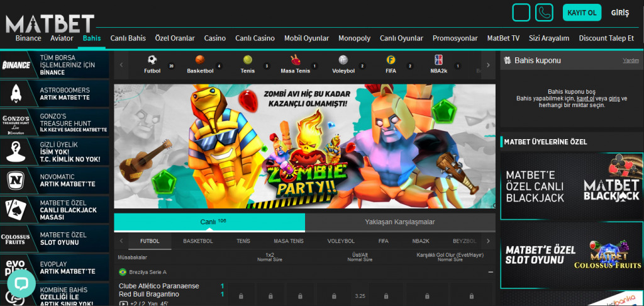The image size is (644, 306).
Task: Select the Tenis ball icon
Action: point(247,60)
